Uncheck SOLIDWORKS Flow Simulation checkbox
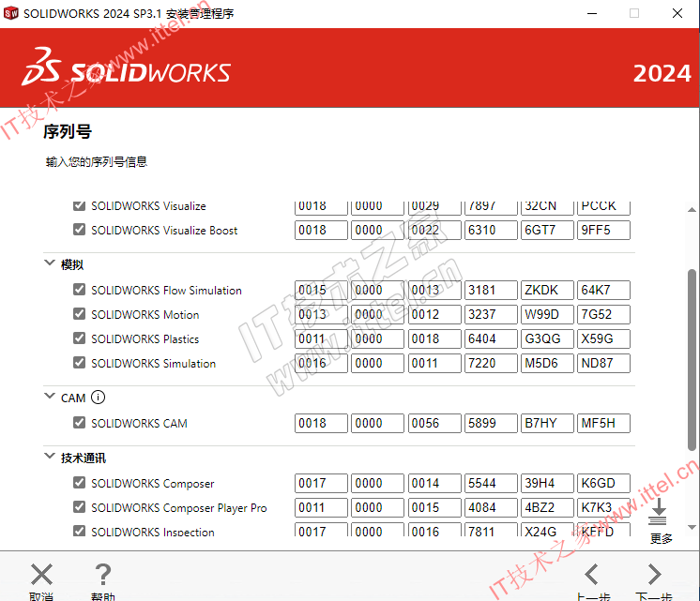700x601 pixels. coord(80,290)
